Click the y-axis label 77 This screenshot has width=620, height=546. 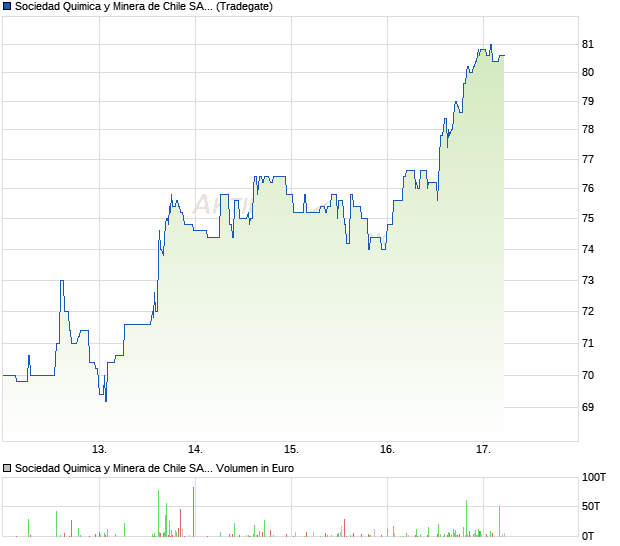click(x=588, y=159)
